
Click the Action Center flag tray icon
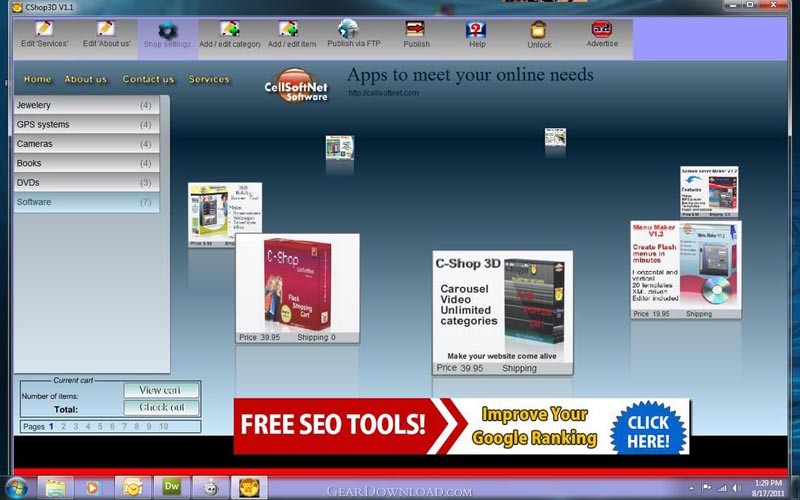(707, 488)
